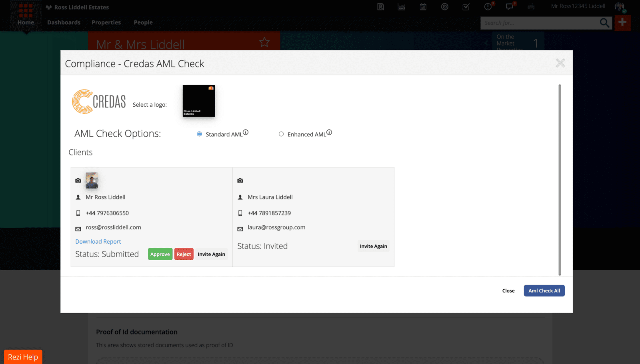Reject Ross Liddell's AML check

(184, 254)
